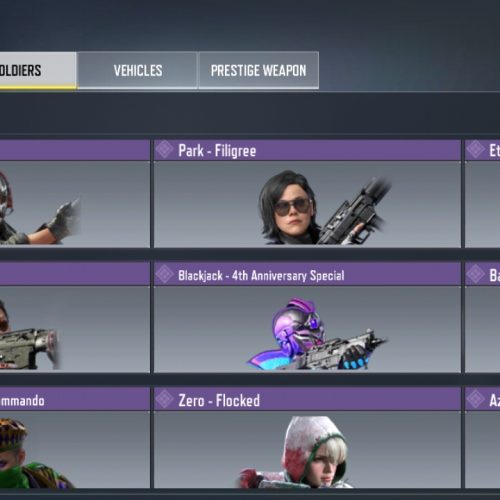Select the masked soldier card at top left

75,194
